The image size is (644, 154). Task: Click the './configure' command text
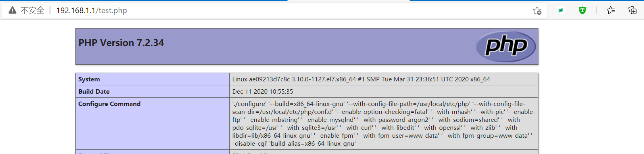tap(249, 104)
